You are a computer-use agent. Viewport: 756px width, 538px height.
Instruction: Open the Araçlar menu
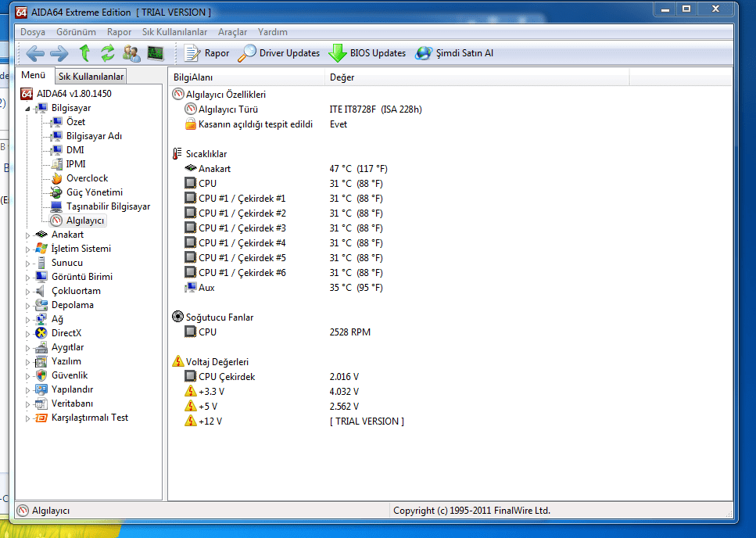pos(232,32)
